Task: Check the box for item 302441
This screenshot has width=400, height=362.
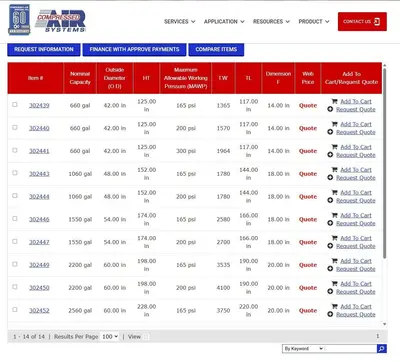Action: [15, 150]
